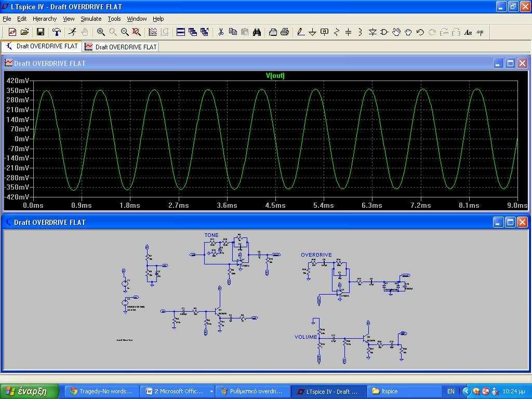Run the simulation with the running man icon
The height and width of the screenshot is (399, 532).
pos(72,32)
